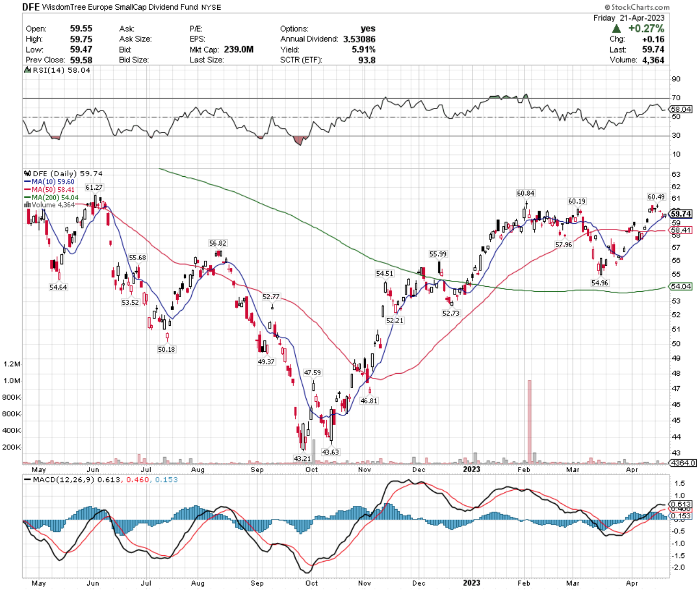Viewport: 700px width, 591px height.
Task: Click the green up-arrow change icon
Action: 617,28
